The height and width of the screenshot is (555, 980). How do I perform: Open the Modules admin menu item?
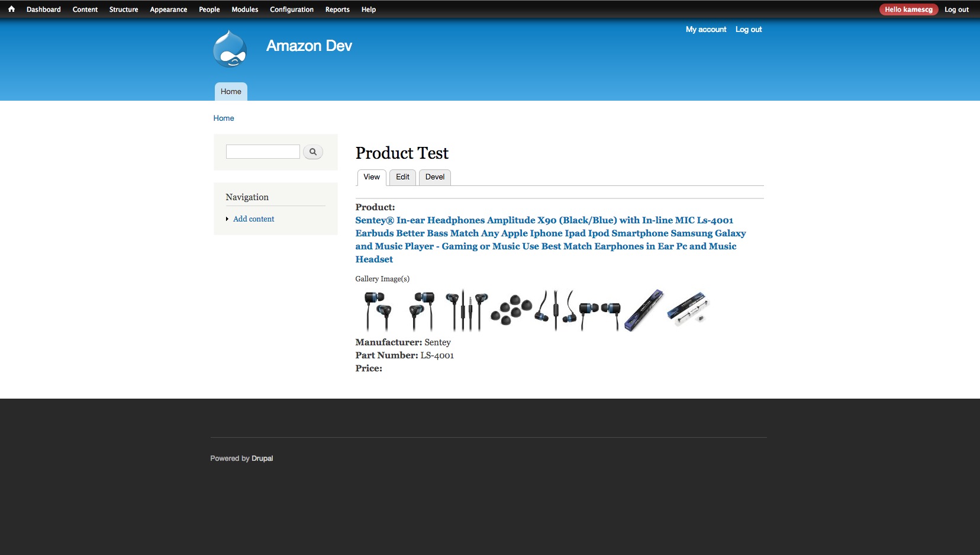(245, 9)
